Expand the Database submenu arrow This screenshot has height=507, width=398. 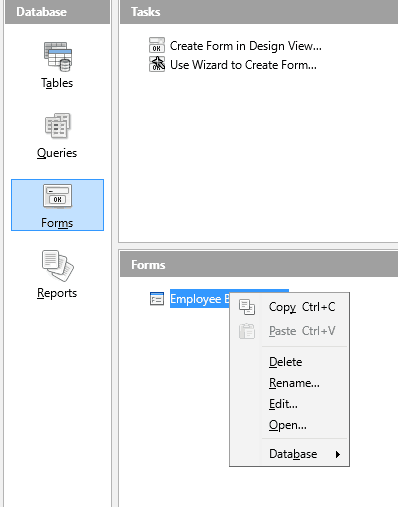pyautogui.click(x=338, y=454)
